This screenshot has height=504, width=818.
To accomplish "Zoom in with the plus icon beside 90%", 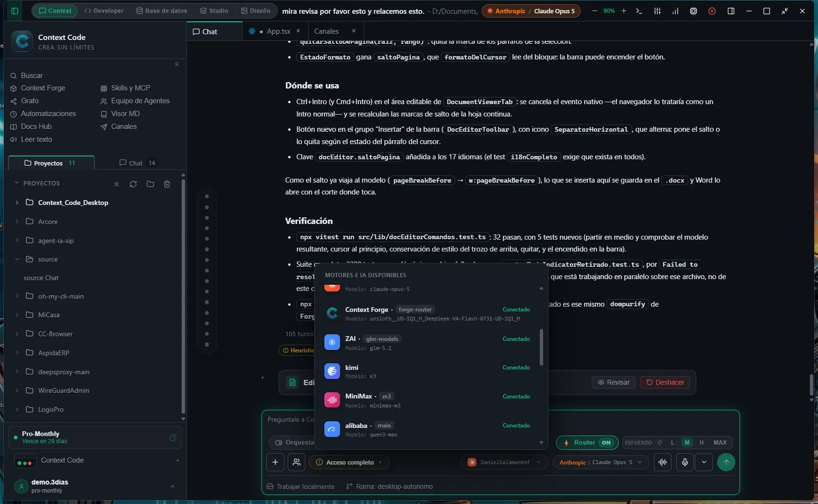I will pyautogui.click(x=623, y=10).
